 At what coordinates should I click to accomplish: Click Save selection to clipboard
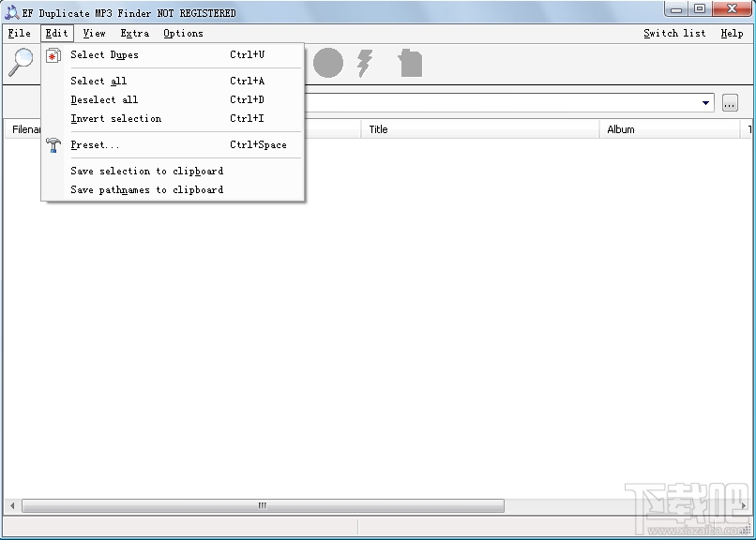[x=146, y=171]
